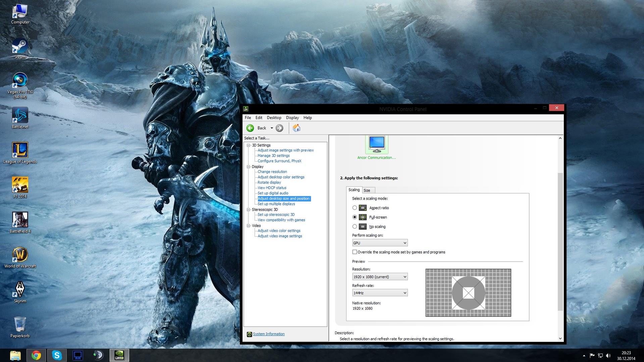Select the Battlefield 4 desktop icon
This screenshot has height=362, width=644.
coord(20,223)
